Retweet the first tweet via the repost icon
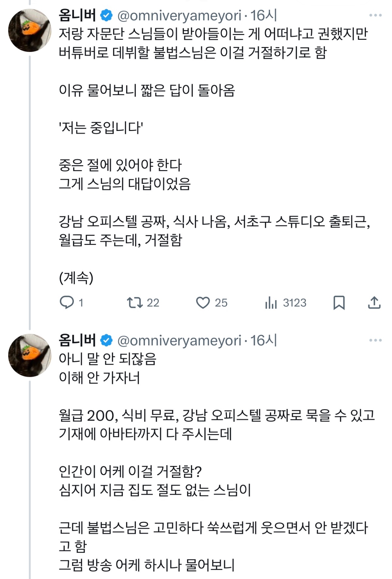This screenshot has height=579, width=392. (x=135, y=302)
